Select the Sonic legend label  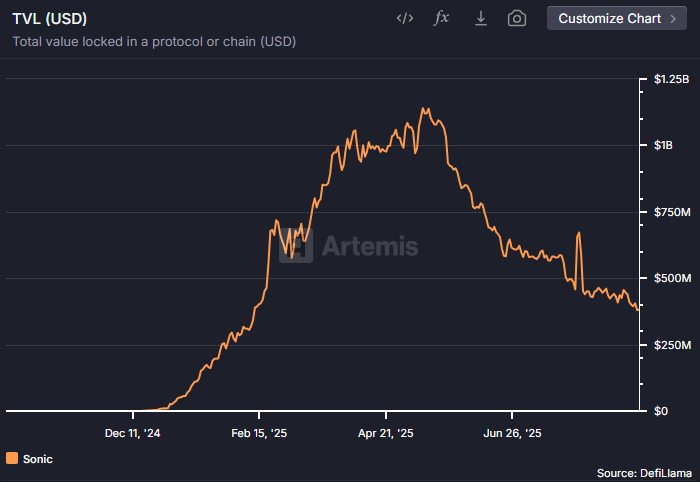(x=38, y=459)
